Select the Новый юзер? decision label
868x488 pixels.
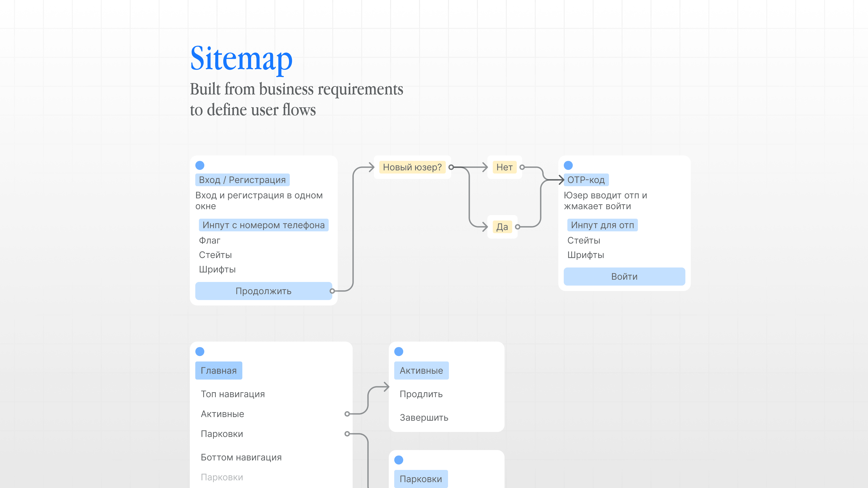(x=412, y=167)
